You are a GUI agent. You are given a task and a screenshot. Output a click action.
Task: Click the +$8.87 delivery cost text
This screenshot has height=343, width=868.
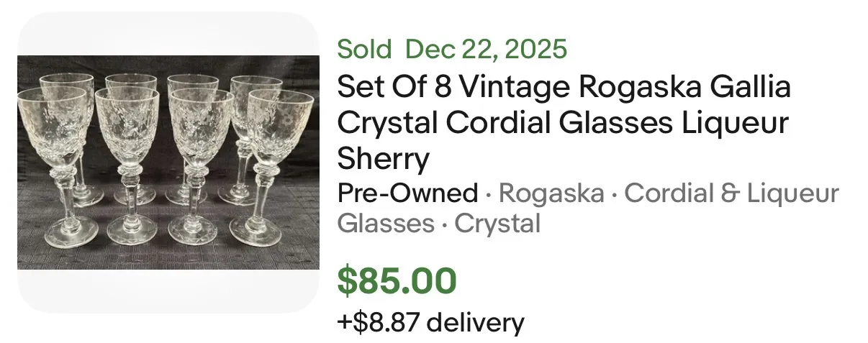[x=430, y=322]
